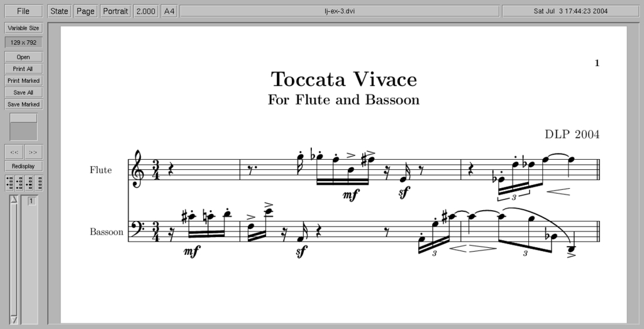
Task: Click the page list vertical scrollbar track
Action: (x=14, y=258)
